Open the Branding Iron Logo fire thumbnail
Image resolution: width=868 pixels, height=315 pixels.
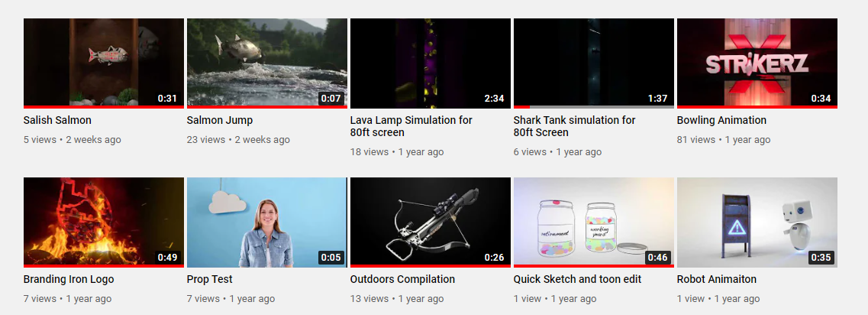104,222
